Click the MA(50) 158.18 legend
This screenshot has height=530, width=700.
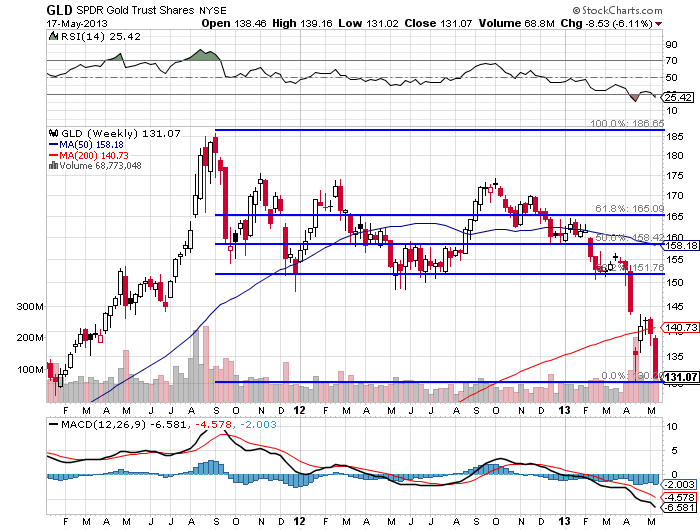[x=86, y=145]
